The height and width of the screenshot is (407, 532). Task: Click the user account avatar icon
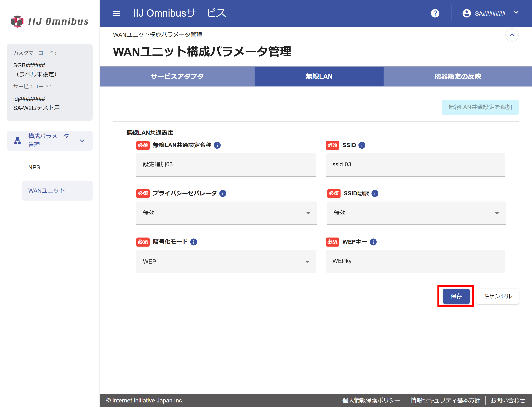coord(466,13)
